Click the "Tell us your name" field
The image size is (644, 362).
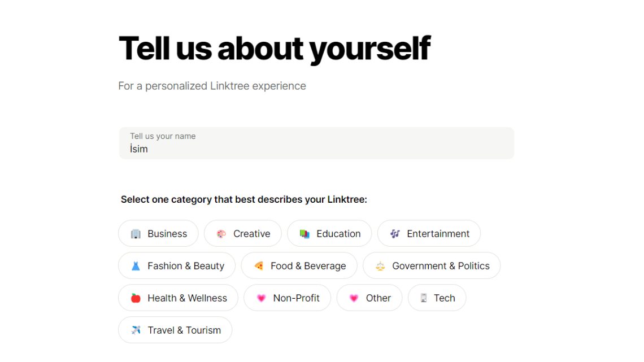pyautogui.click(x=316, y=143)
